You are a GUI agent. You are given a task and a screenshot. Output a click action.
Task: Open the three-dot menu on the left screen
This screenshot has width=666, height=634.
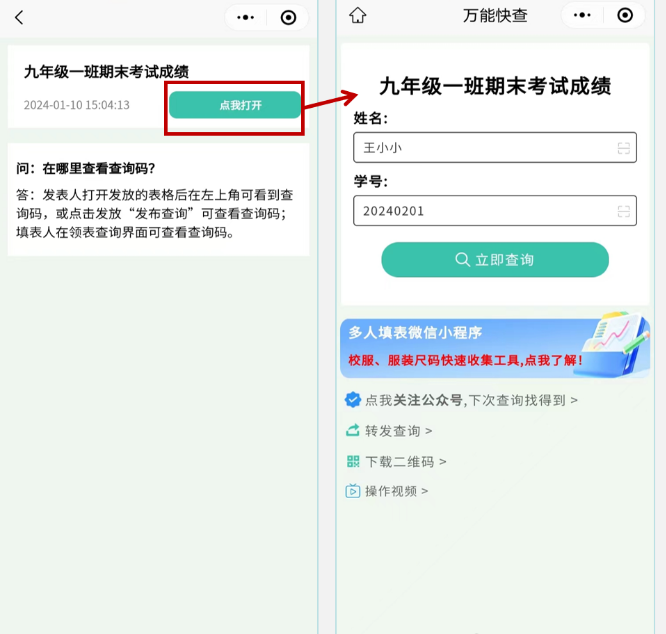(x=246, y=18)
